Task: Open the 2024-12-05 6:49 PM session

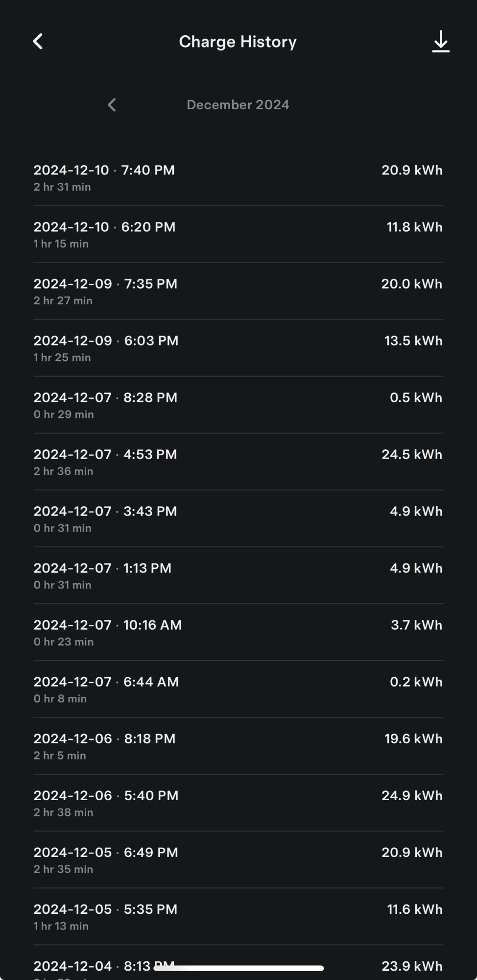Action: 238,859
